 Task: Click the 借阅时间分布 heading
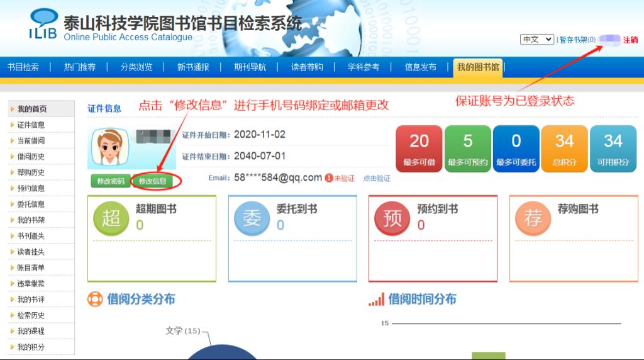pyautogui.click(x=422, y=299)
